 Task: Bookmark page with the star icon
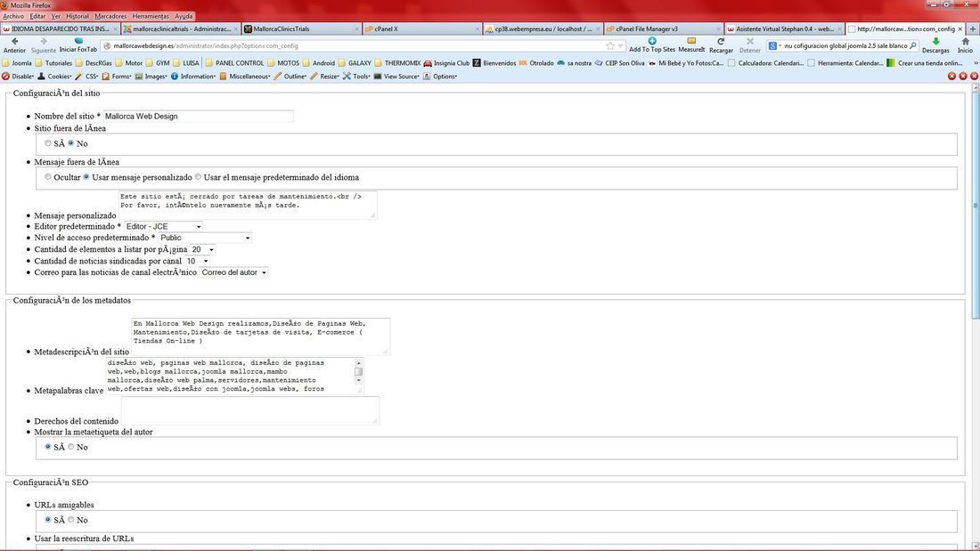[610, 45]
